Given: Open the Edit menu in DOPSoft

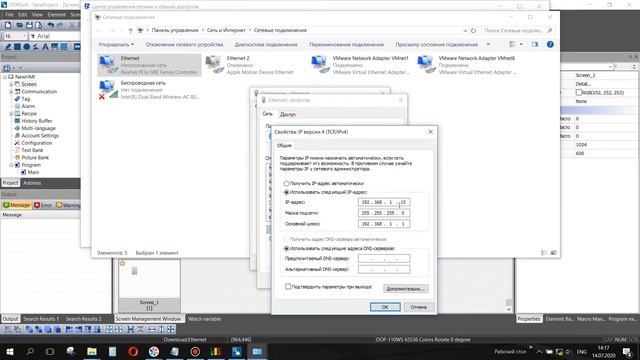Looking at the screenshot, I should pyautogui.click(x=22, y=15).
